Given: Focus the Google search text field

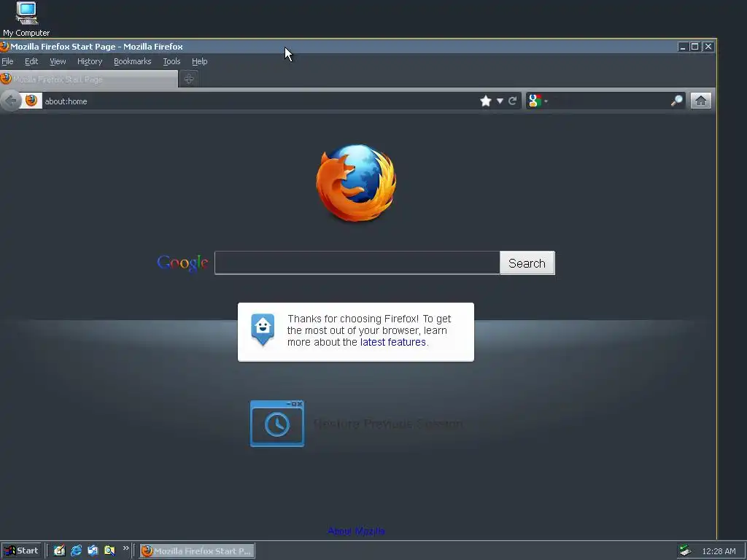Looking at the screenshot, I should 357,262.
